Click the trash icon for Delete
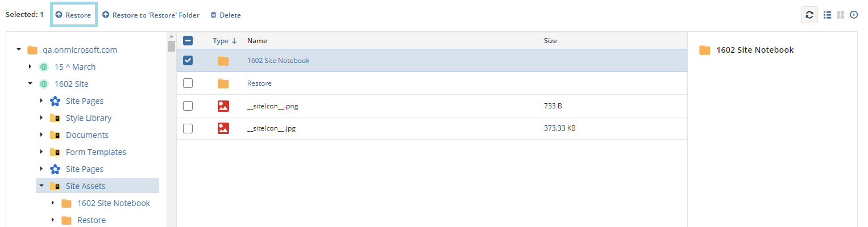868x227 pixels. coord(213,15)
